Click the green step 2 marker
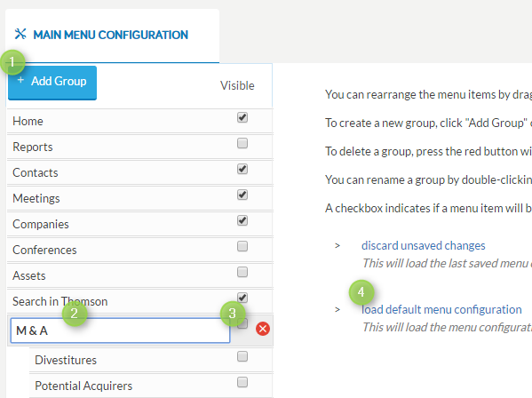Image resolution: width=532 pixels, height=398 pixels. point(75,314)
